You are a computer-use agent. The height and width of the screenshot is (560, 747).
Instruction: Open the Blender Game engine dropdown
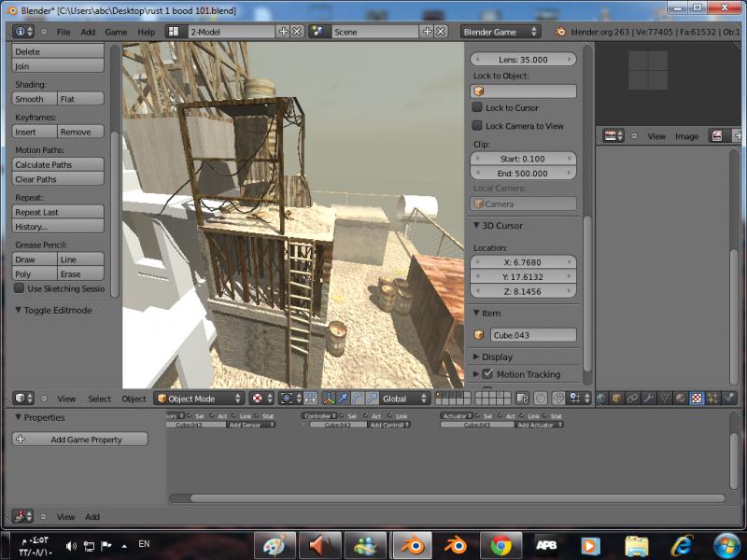point(500,31)
